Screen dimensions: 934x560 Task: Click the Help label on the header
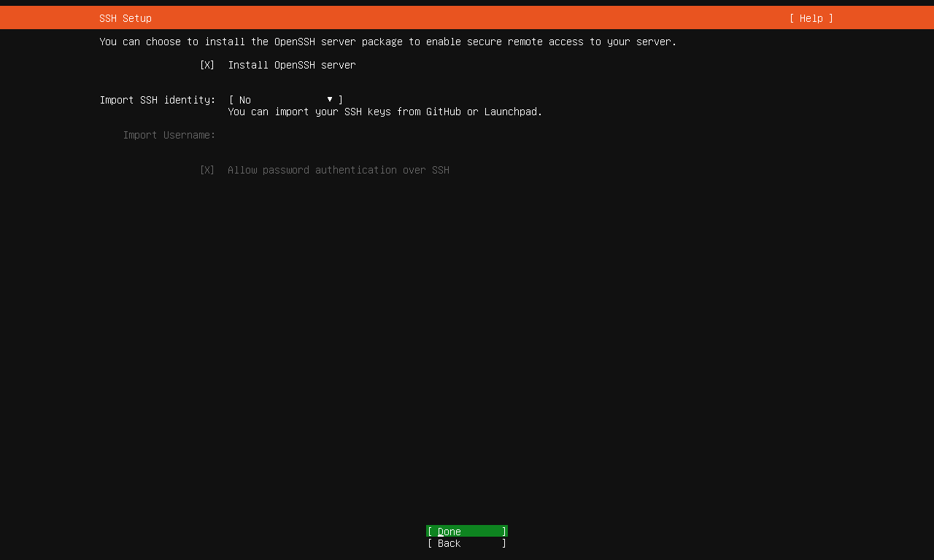tap(811, 18)
